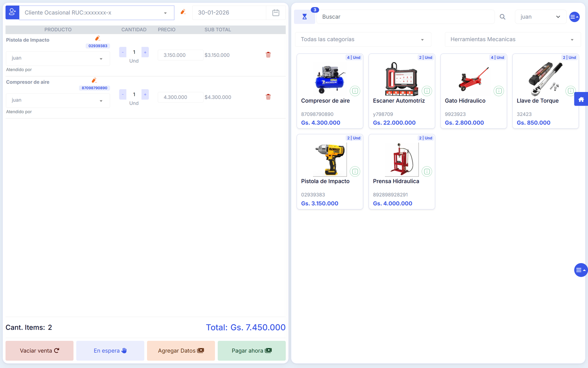The height and width of the screenshot is (368, 588).
Task: Increase Pistola de Impacto quantity
Action: click(x=145, y=52)
